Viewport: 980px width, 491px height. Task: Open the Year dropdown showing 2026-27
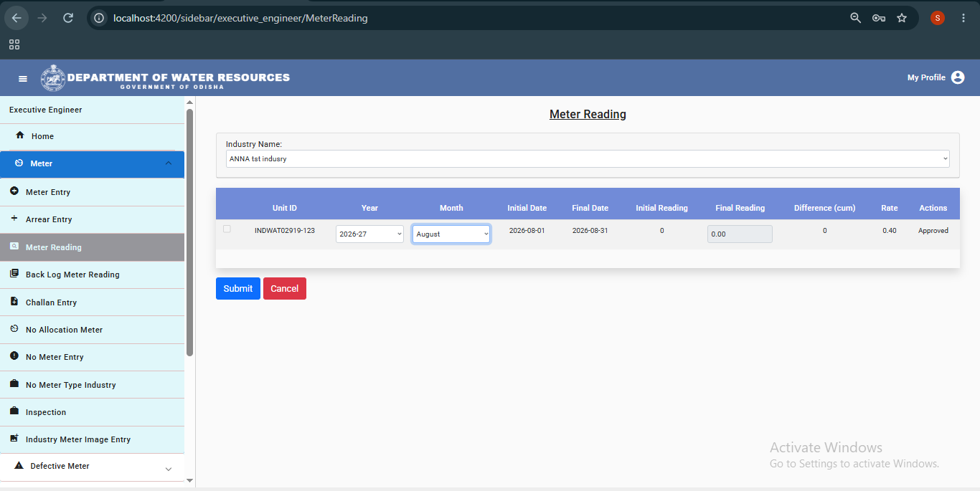369,234
